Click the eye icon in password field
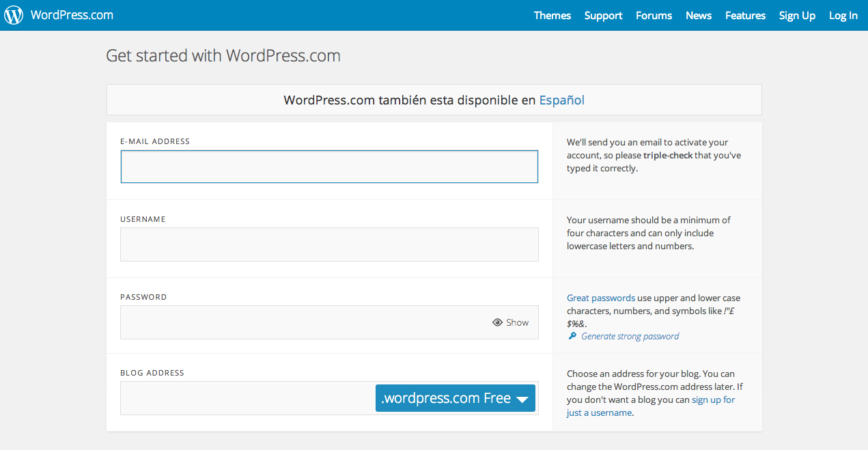 [497, 322]
